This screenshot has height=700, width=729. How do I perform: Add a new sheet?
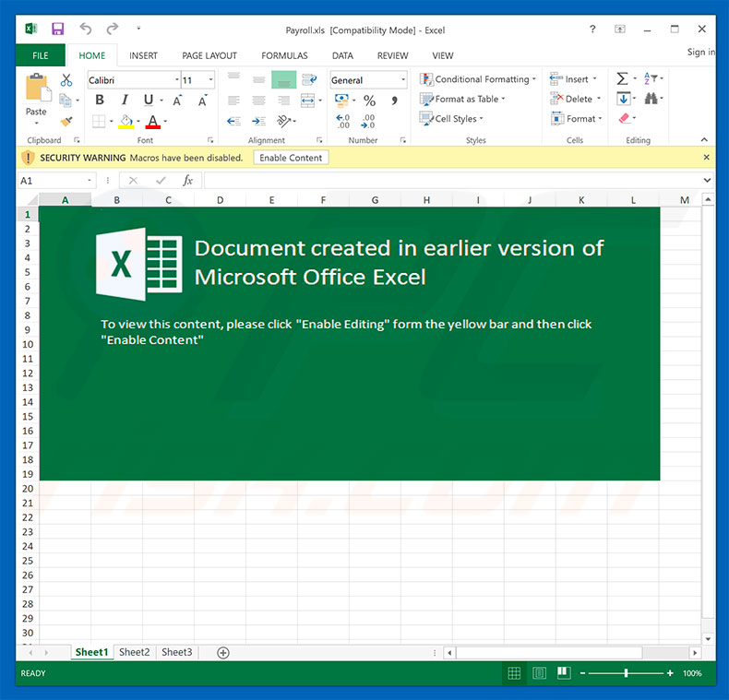coord(223,653)
